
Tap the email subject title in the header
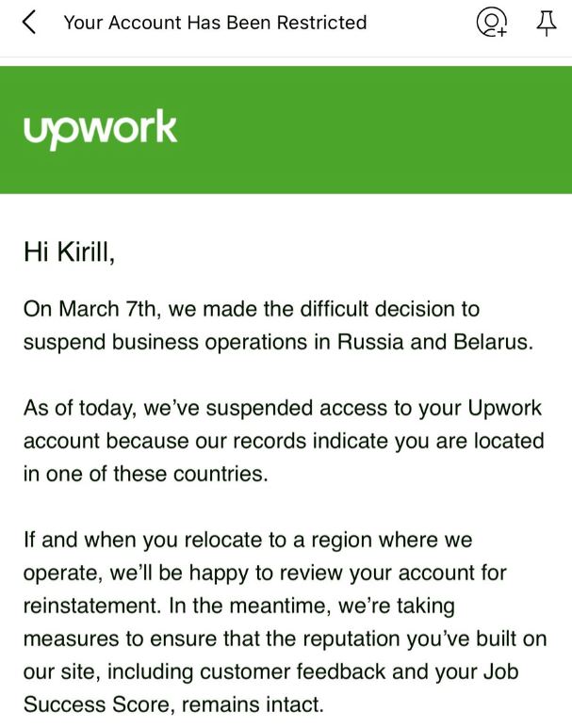(215, 23)
